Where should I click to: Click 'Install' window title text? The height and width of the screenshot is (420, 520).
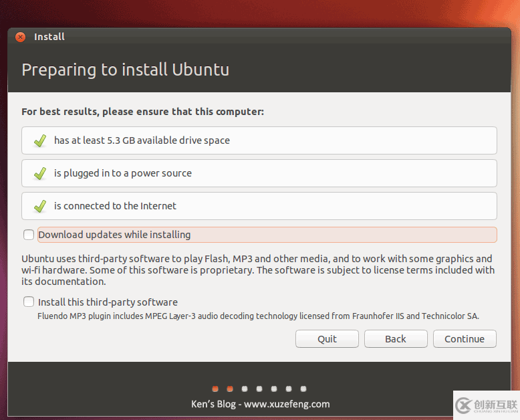click(49, 37)
